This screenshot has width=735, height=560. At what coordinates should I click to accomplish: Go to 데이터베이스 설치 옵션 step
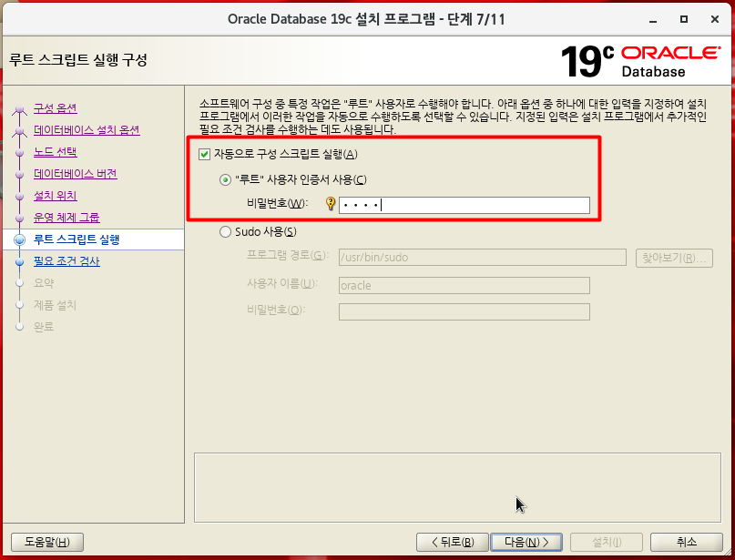click(87, 130)
